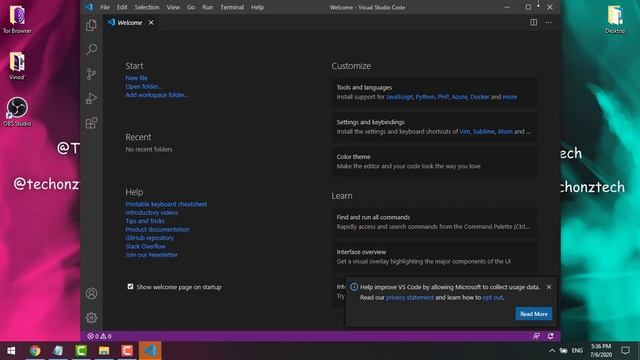Open the Extensions view

pos(91,123)
